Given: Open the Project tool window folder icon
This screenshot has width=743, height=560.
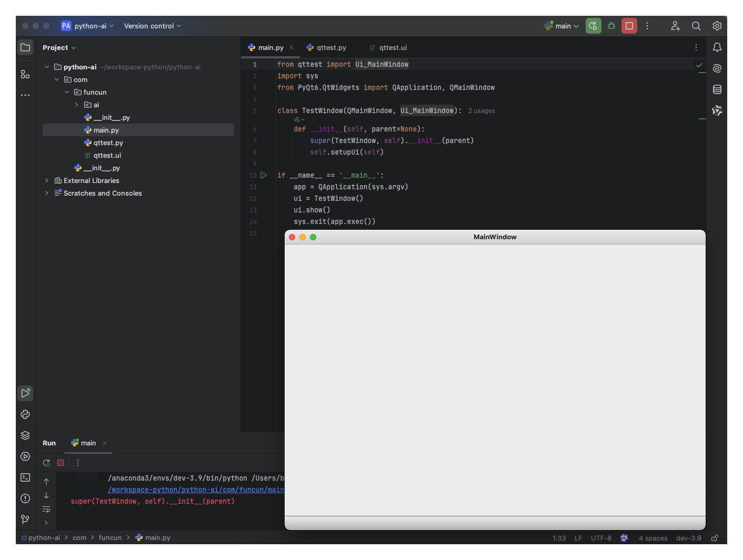Looking at the screenshot, I should [x=25, y=47].
